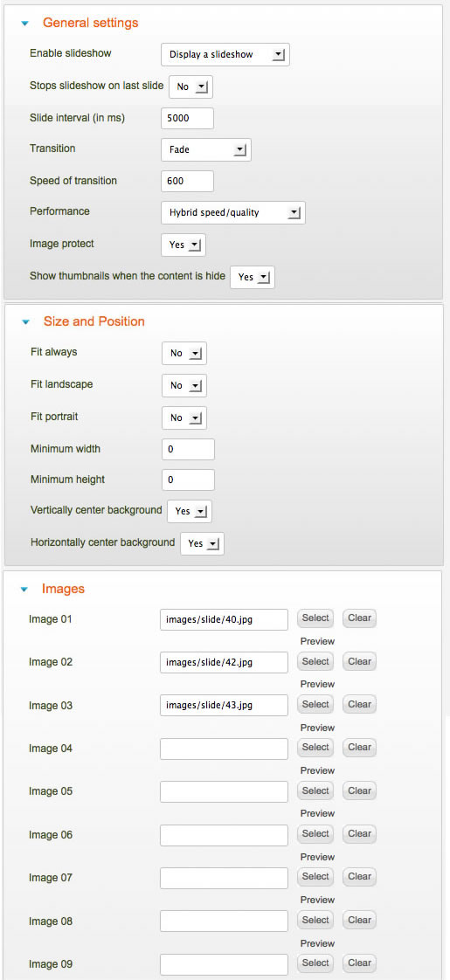Collapse the Size and Position section arrow

click(25, 322)
